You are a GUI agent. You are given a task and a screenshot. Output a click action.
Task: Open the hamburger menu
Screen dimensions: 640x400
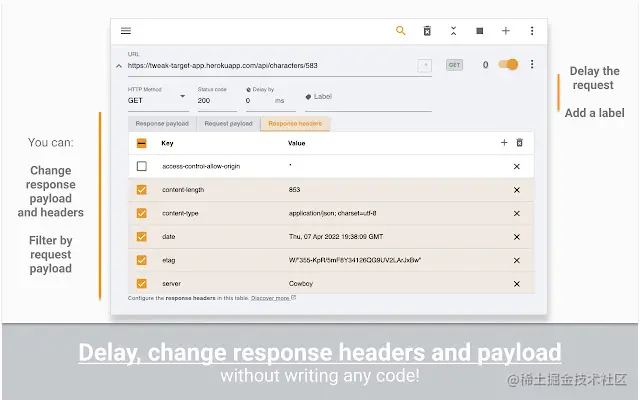coord(126,31)
